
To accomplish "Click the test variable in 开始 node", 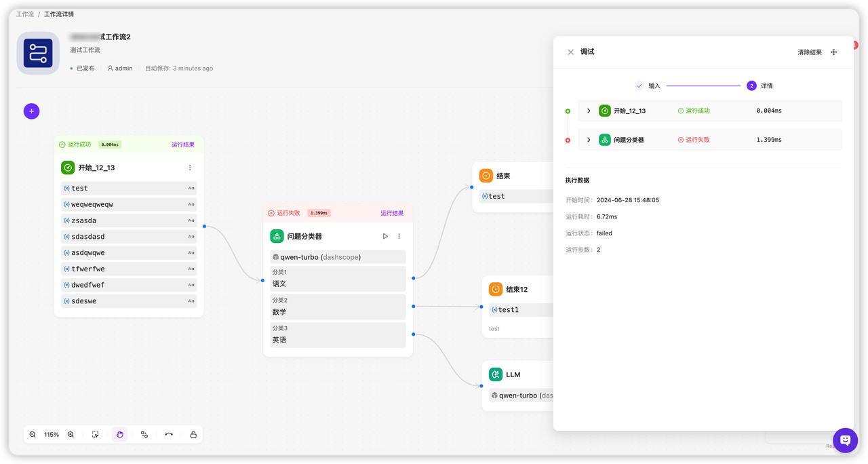I will point(129,189).
